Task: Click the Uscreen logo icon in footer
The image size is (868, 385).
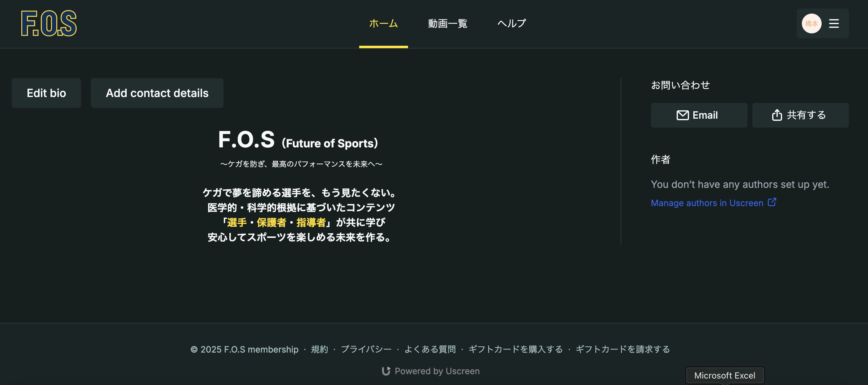Action: (x=386, y=371)
